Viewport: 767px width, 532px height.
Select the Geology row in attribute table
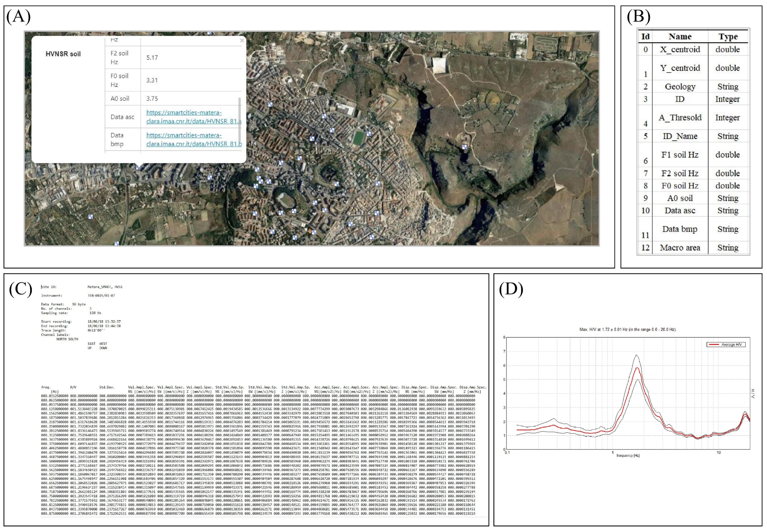click(x=680, y=87)
